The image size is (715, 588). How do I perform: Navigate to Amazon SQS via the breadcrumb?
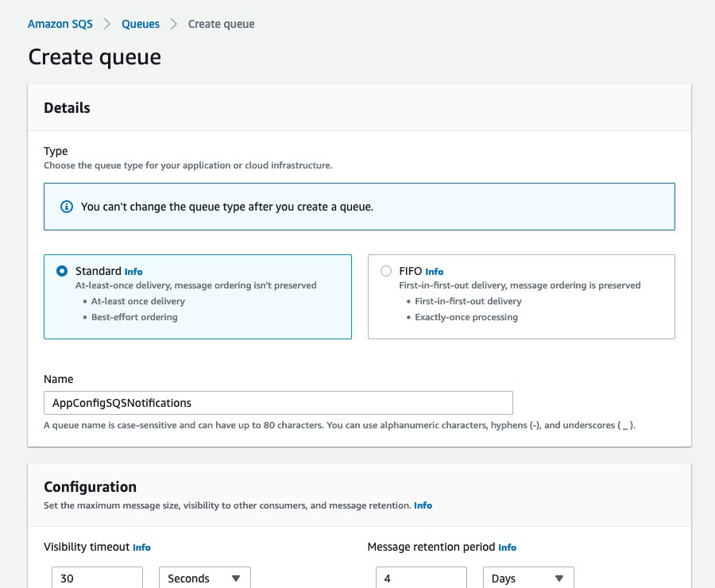click(60, 24)
